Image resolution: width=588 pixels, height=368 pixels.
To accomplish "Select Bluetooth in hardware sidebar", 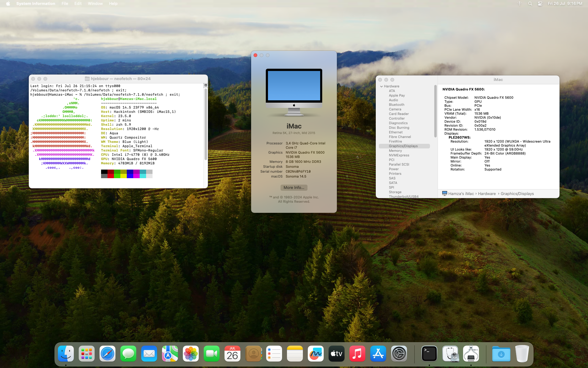I will coord(397,105).
